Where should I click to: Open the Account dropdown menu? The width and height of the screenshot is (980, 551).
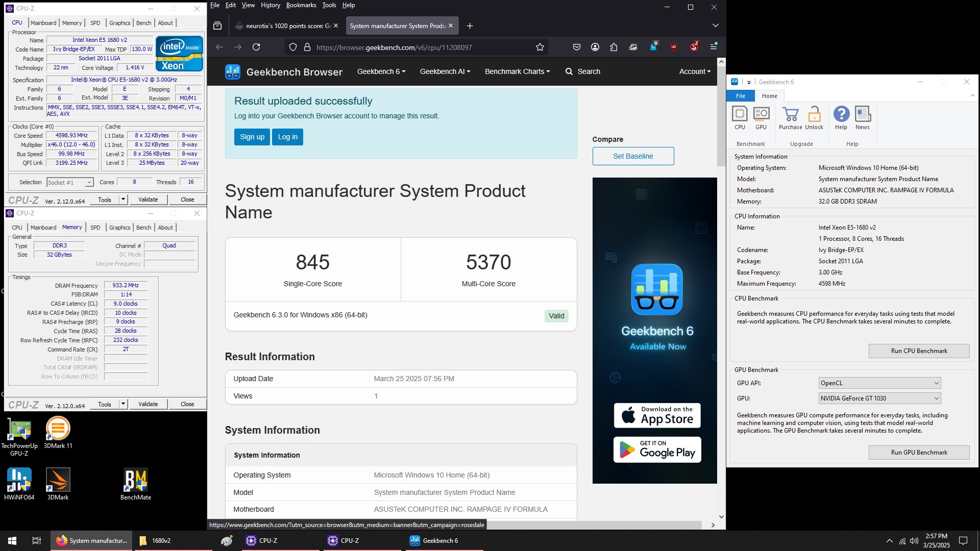coord(695,71)
